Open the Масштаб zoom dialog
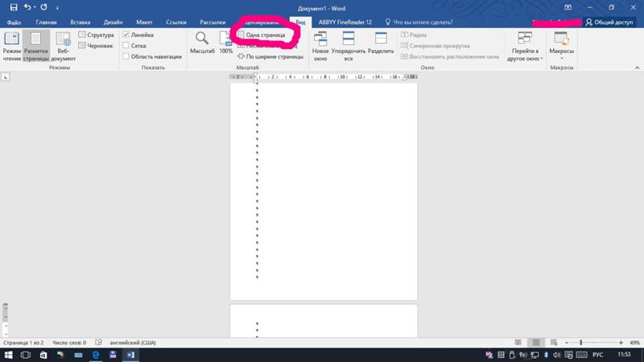The height and width of the screenshot is (362, 644). click(x=202, y=43)
